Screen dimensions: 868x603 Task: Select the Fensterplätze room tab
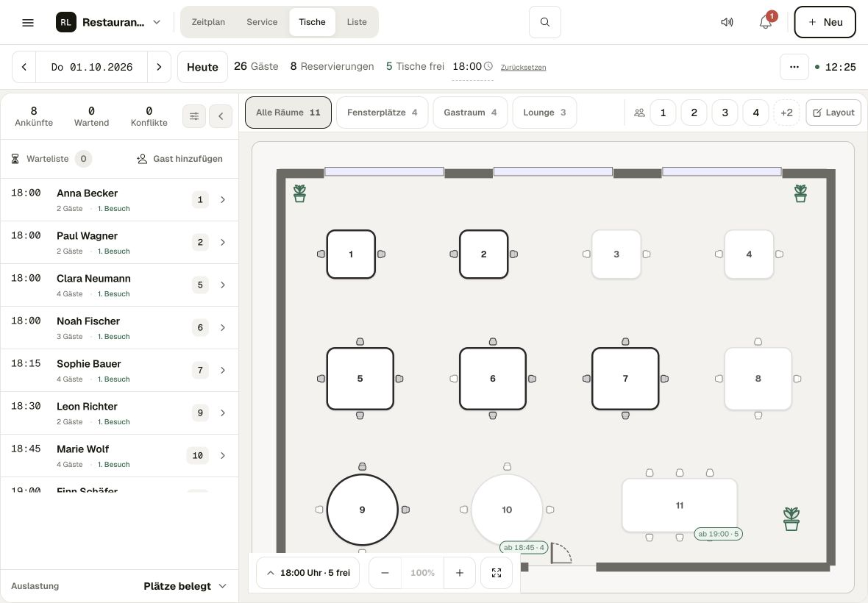(382, 113)
